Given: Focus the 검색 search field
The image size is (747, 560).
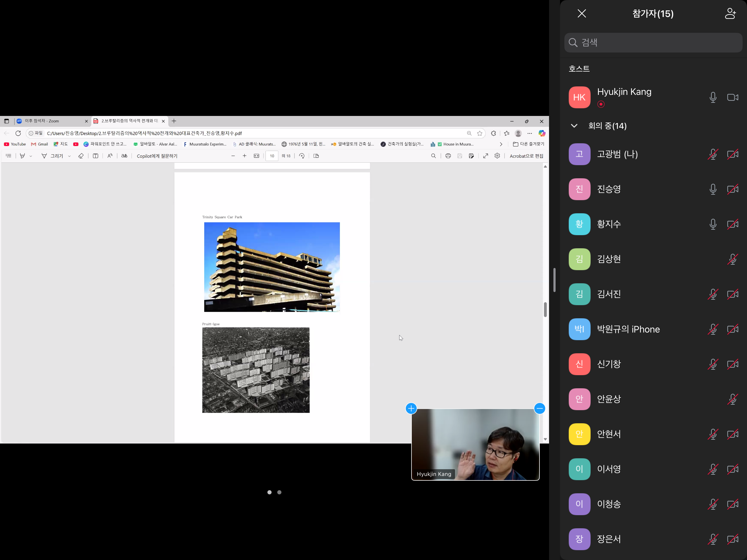Looking at the screenshot, I should click(653, 43).
